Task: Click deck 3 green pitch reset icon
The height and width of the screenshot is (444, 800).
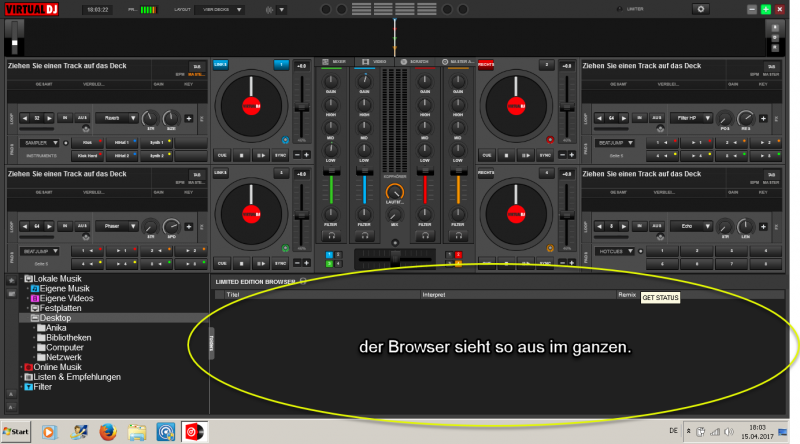Action: (x=285, y=248)
